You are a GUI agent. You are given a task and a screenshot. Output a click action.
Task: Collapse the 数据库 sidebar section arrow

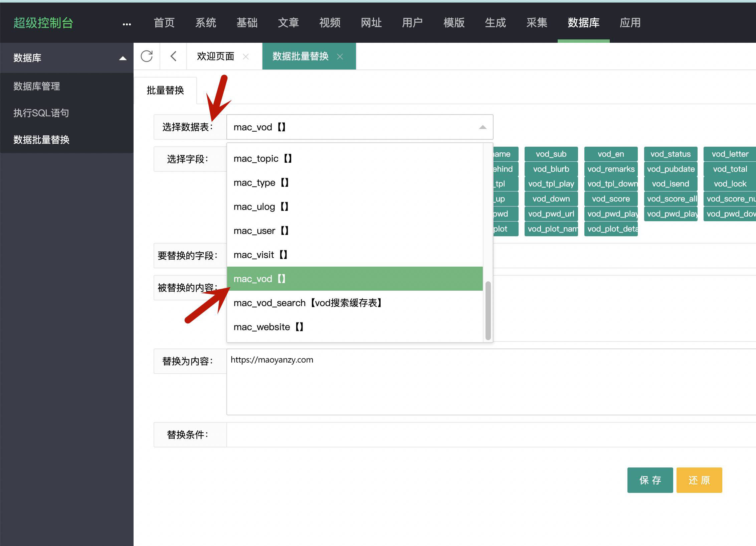[x=123, y=58]
